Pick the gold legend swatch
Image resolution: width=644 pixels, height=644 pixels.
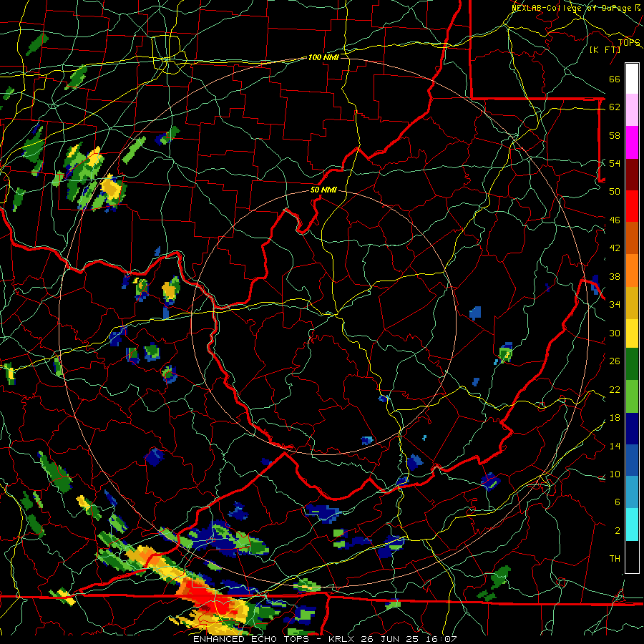632,303
